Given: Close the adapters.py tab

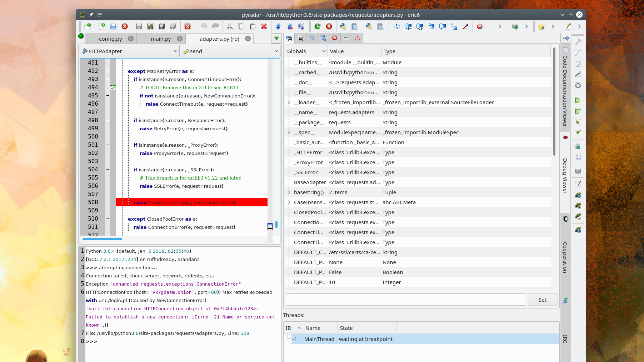Looking at the screenshot, I should point(248,39).
